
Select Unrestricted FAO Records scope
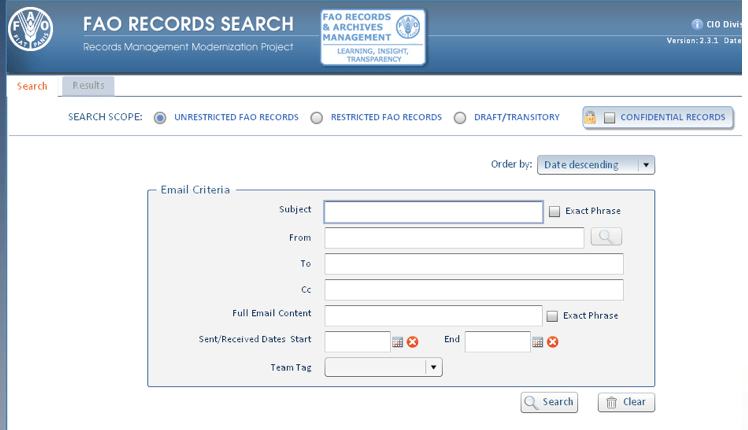[x=160, y=118]
